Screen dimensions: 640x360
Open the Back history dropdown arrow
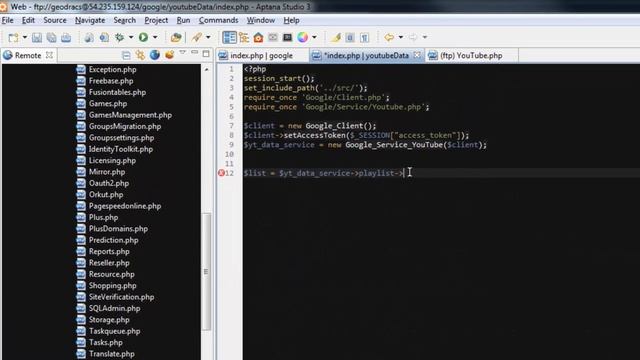tap(400, 38)
